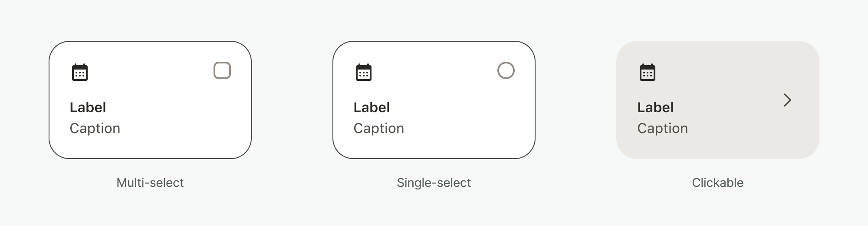
Task: Click the calendar icon in the Multi-select card
Action: point(80,73)
